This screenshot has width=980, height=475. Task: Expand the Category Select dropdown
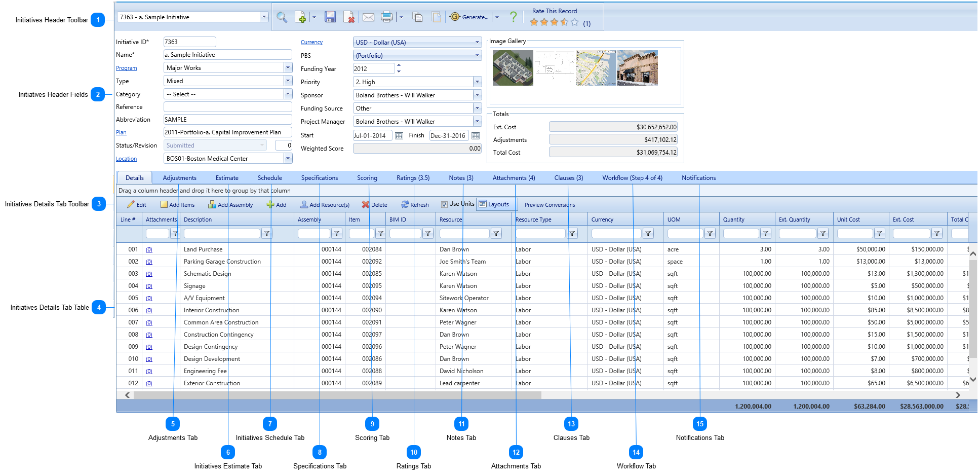(288, 94)
